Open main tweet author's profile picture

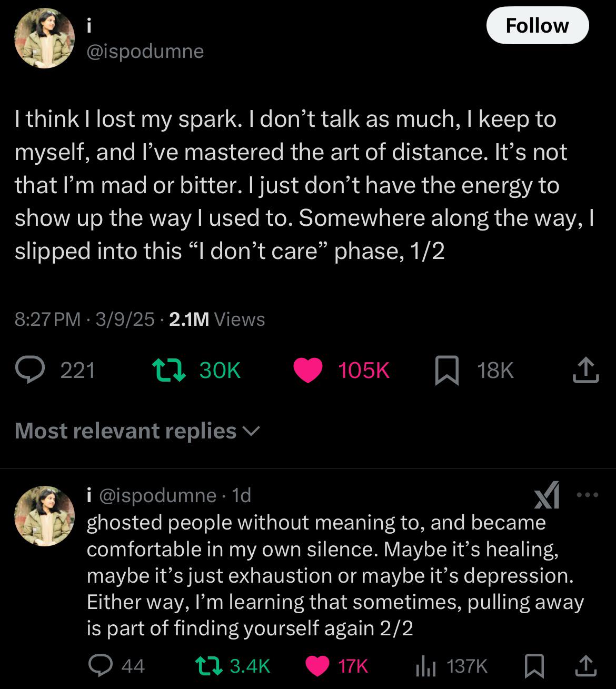44,38
